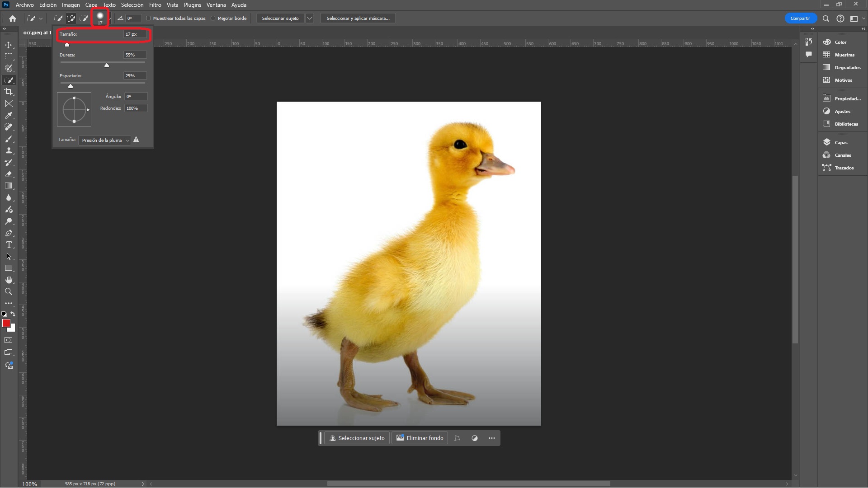
Task: Open the Edición menu
Action: pos(48,5)
